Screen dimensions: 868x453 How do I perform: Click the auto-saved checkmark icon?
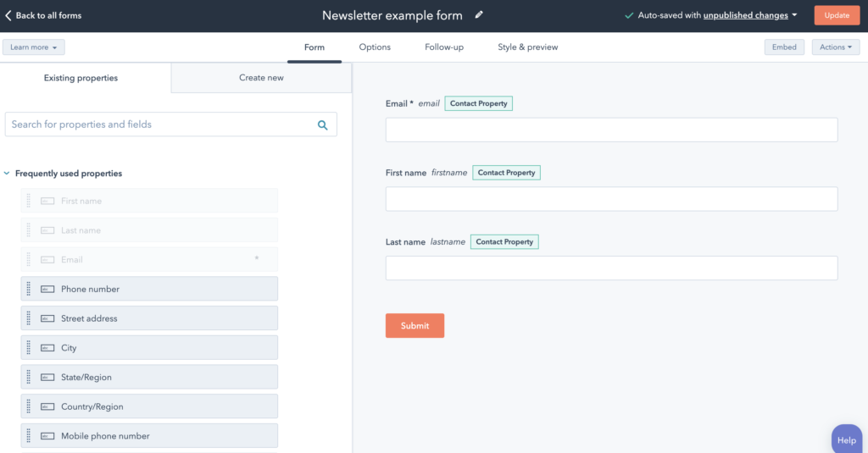tap(629, 15)
